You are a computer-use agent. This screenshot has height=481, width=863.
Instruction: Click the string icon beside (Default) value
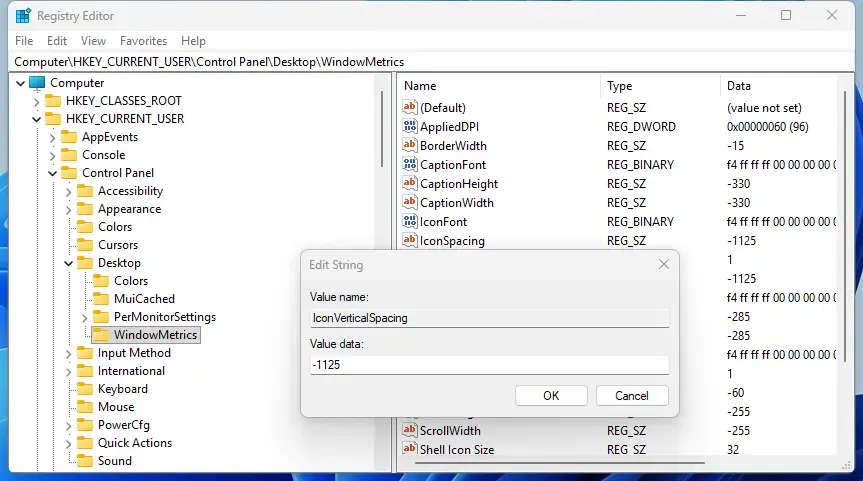tap(409, 107)
